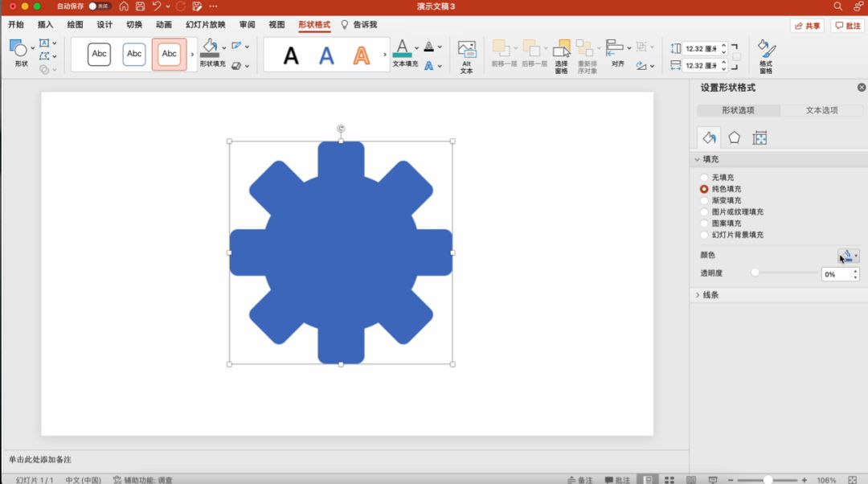Open the 插入 tab
This screenshot has width=868, height=484.
(x=45, y=24)
